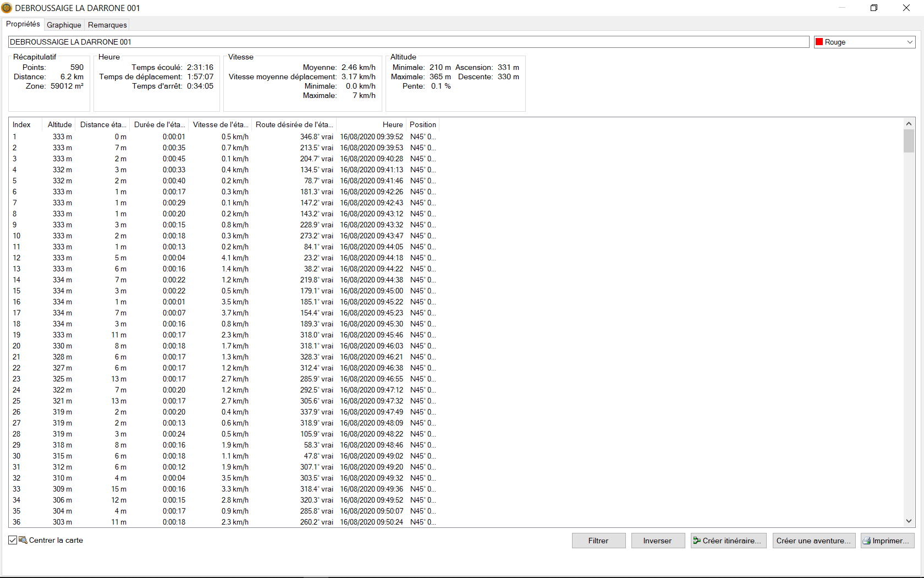
Task: Click the Inverser button
Action: pos(658,541)
